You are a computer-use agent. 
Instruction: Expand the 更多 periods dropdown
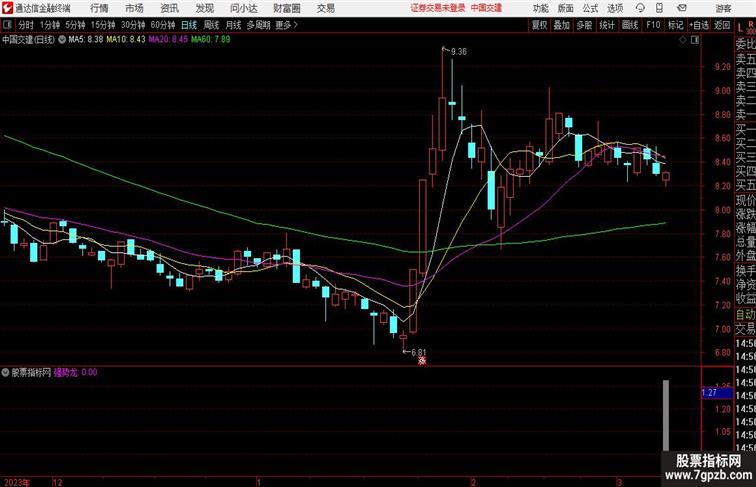pos(286,25)
